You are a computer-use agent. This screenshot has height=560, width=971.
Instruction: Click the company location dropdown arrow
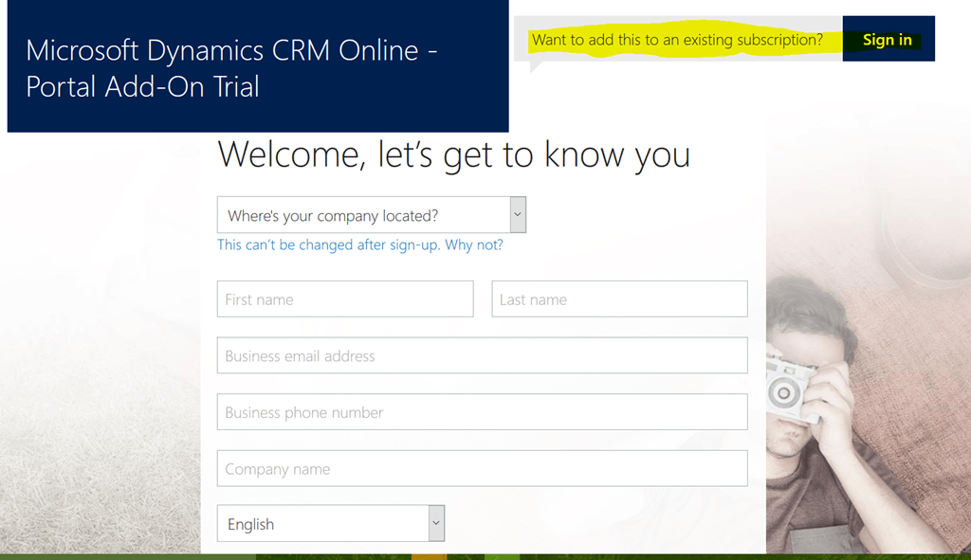click(x=518, y=215)
